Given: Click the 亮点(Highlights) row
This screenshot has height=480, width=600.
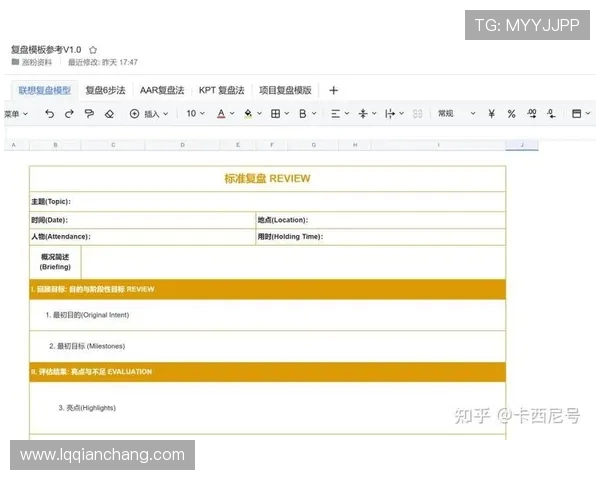Looking at the screenshot, I should click(267, 408).
